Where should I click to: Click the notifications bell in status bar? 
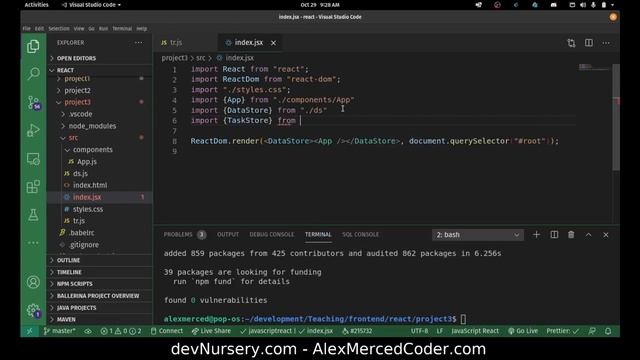point(608,331)
